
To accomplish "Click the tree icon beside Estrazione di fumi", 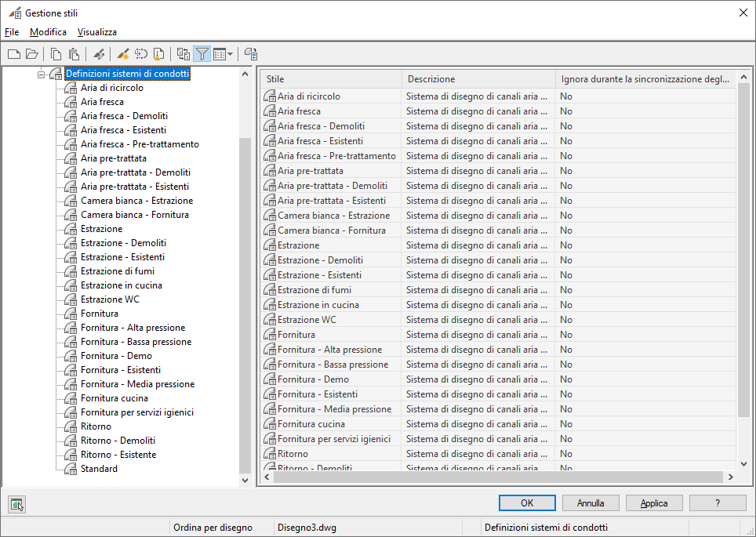I will click(x=71, y=271).
